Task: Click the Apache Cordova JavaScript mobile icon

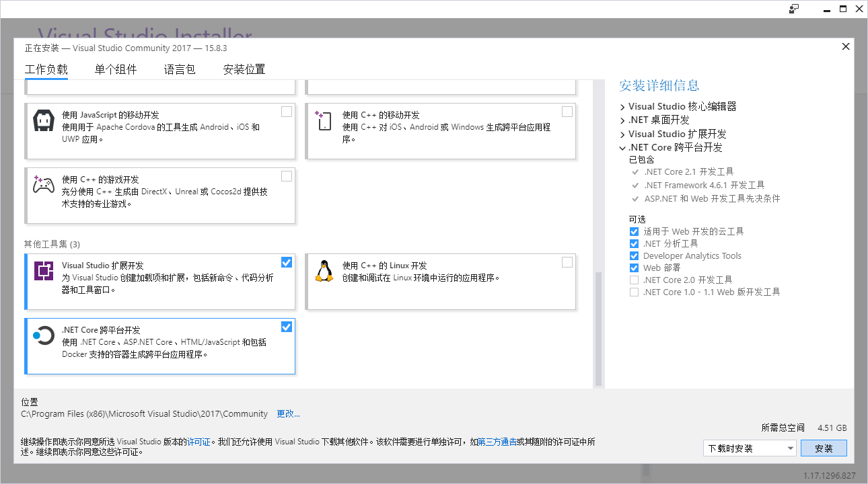Action: pyautogui.click(x=44, y=121)
